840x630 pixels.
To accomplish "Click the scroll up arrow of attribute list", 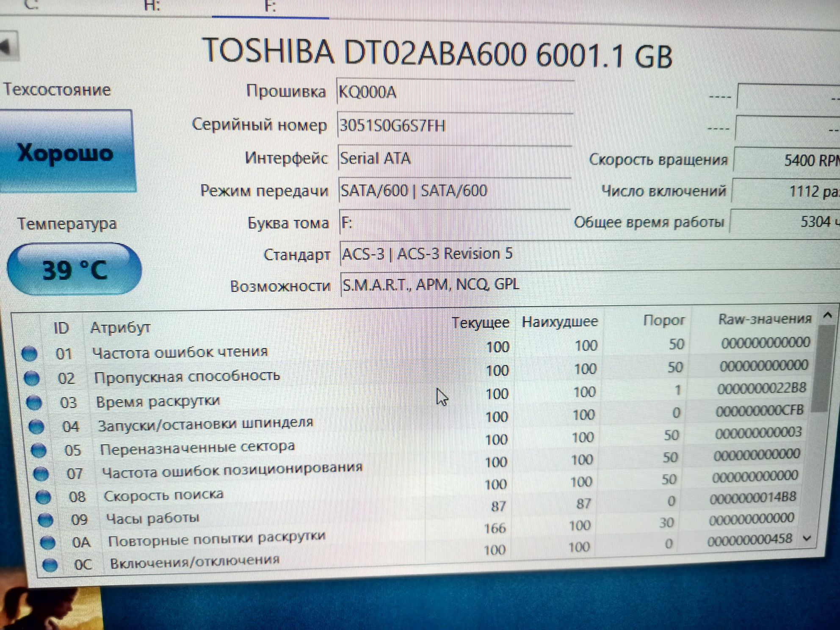I will click(827, 315).
